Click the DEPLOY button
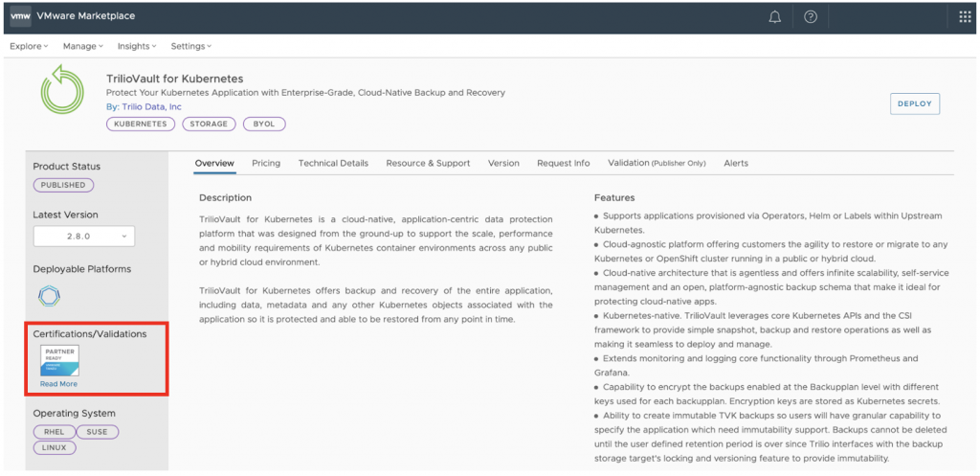The height and width of the screenshot is (476, 980). click(x=914, y=103)
